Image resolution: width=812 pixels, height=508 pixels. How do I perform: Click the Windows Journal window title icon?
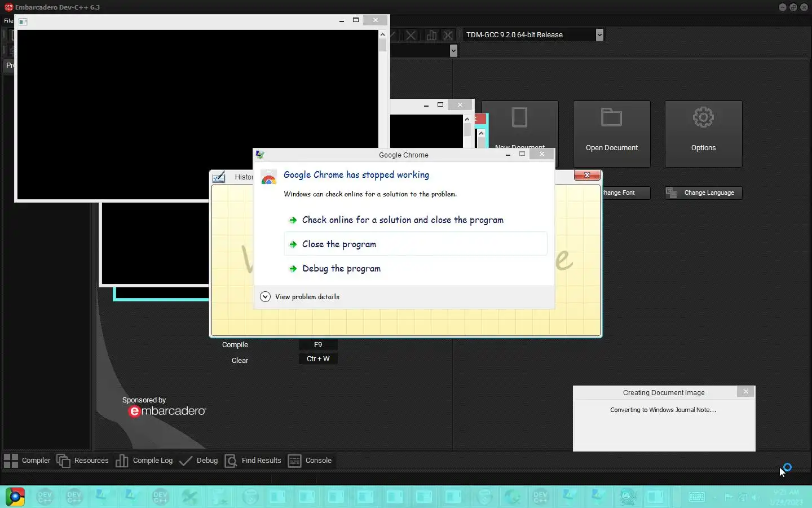(x=219, y=177)
